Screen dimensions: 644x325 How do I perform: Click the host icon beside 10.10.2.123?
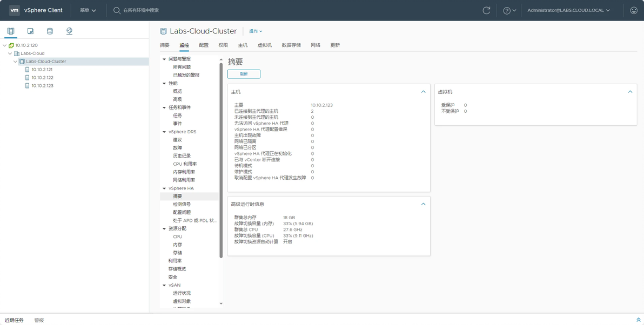28,86
